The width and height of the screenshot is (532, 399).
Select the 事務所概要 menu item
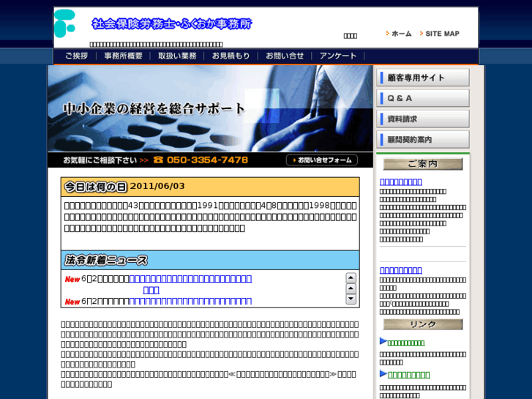124,56
